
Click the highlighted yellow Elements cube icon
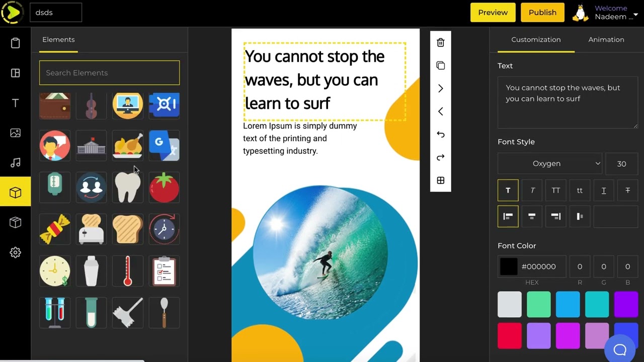pos(15,192)
